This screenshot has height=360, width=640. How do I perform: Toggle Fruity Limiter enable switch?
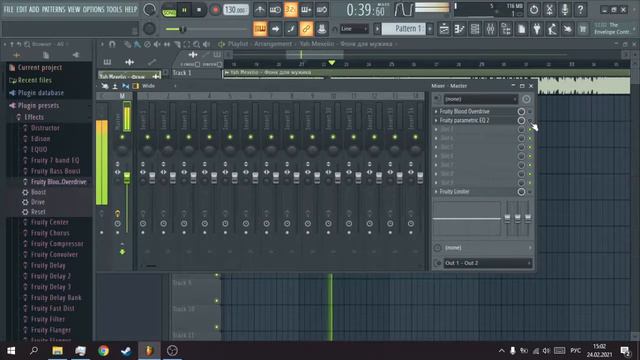click(530, 192)
